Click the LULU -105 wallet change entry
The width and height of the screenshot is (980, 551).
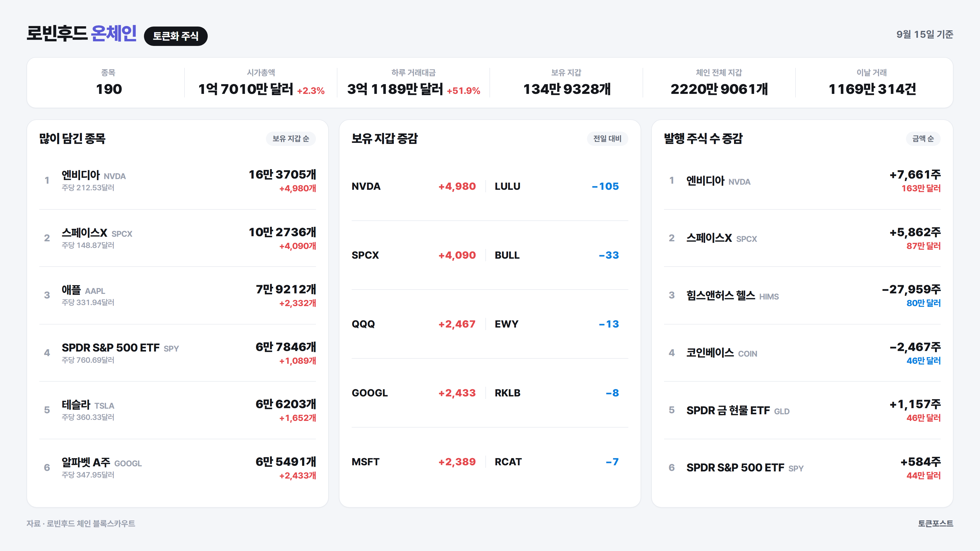coord(557,186)
